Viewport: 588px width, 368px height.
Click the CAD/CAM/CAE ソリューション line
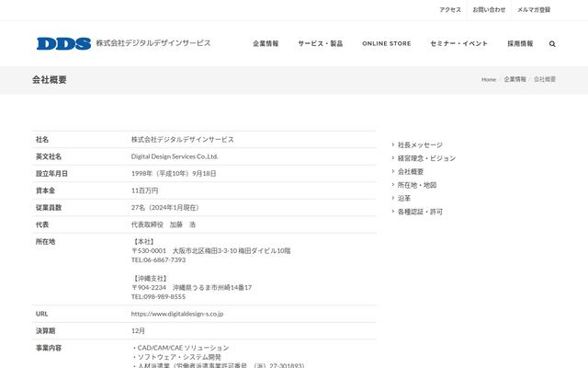pos(180,348)
